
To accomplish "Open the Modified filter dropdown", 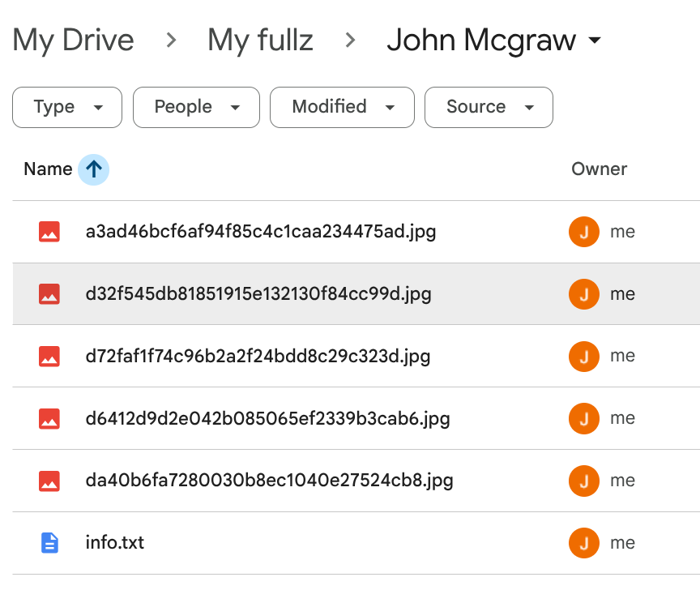I will click(343, 107).
